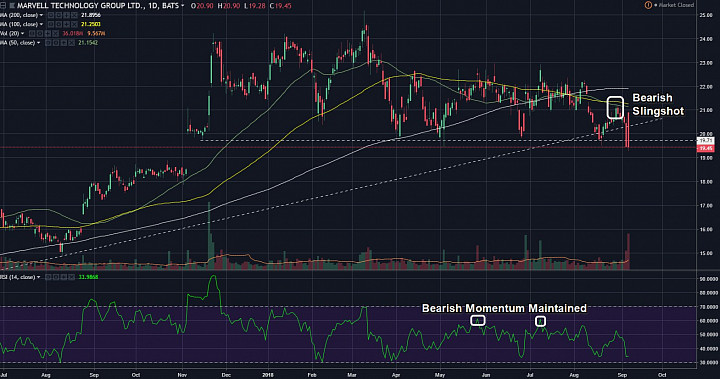
Task: Click the red 19.45 price label
Action: click(705, 148)
